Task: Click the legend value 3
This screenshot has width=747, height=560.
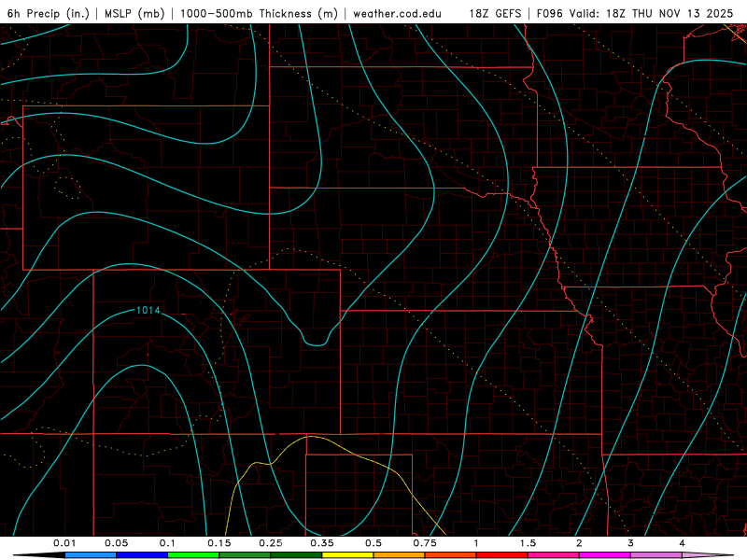Action: click(630, 543)
